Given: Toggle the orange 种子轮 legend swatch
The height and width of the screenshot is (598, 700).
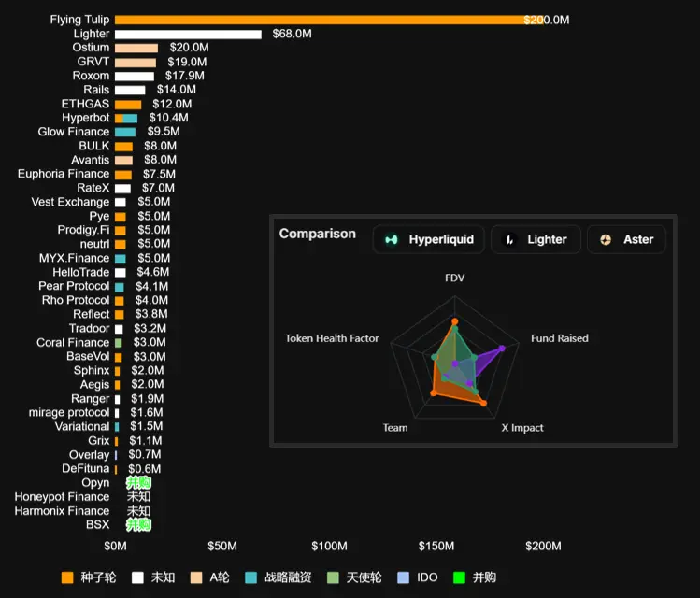Looking at the screenshot, I should tap(66, 577).
